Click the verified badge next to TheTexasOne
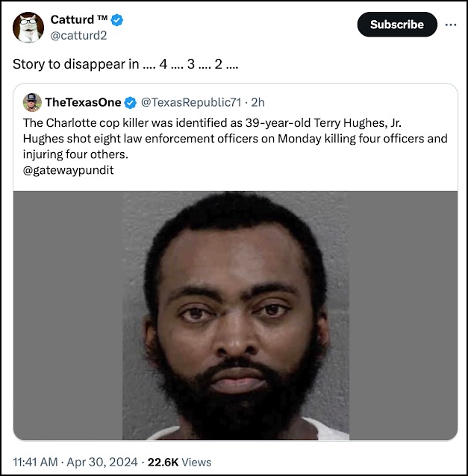The height and width of the screenshot is (476, 468). (130, 102)
